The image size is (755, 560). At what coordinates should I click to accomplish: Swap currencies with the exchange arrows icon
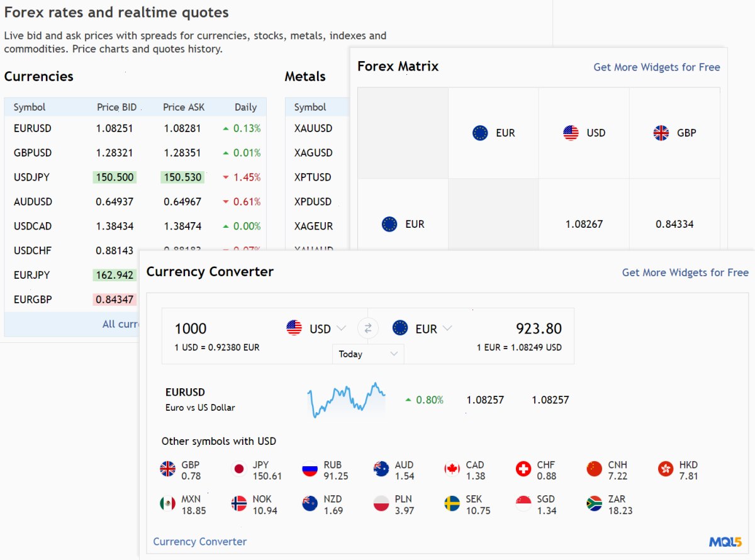click(x=368, y=328)
